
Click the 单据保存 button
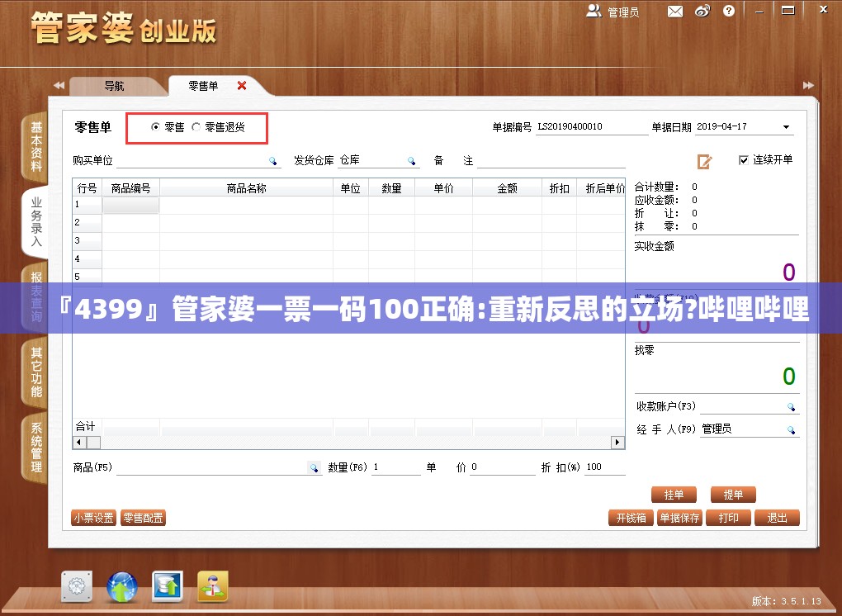click(x=680, y=518)
